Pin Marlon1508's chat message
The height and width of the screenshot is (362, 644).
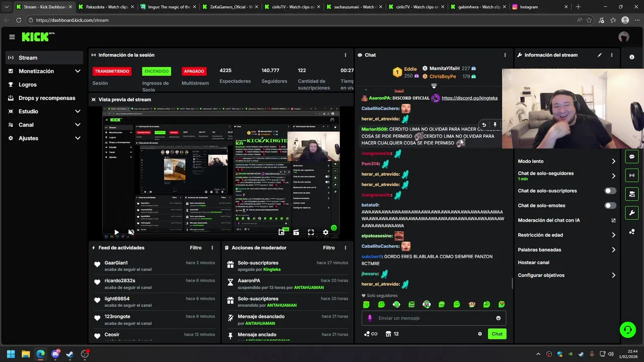[495, 125]
